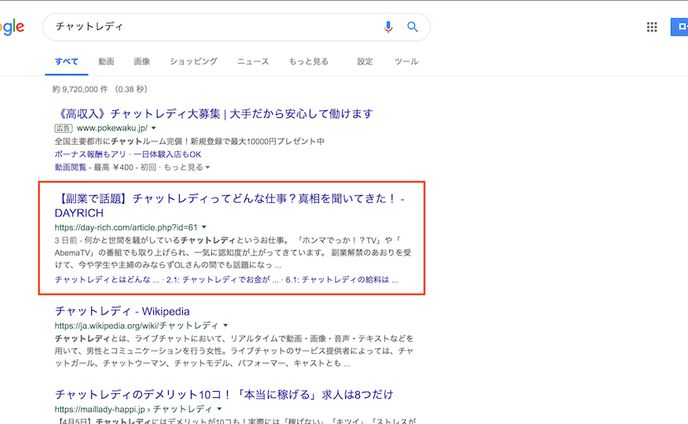Expand dropdown arrow next to ja.wikipedia.org URL

click(226, 325)
